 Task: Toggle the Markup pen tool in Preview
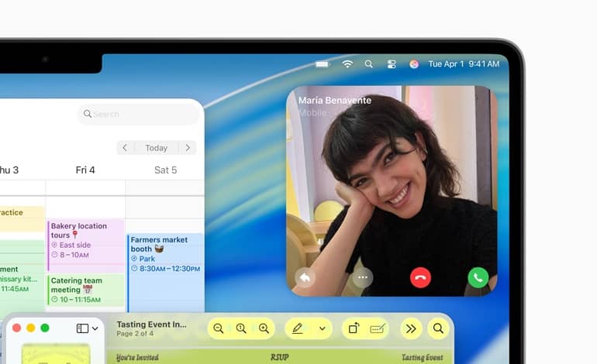point(298,328)
